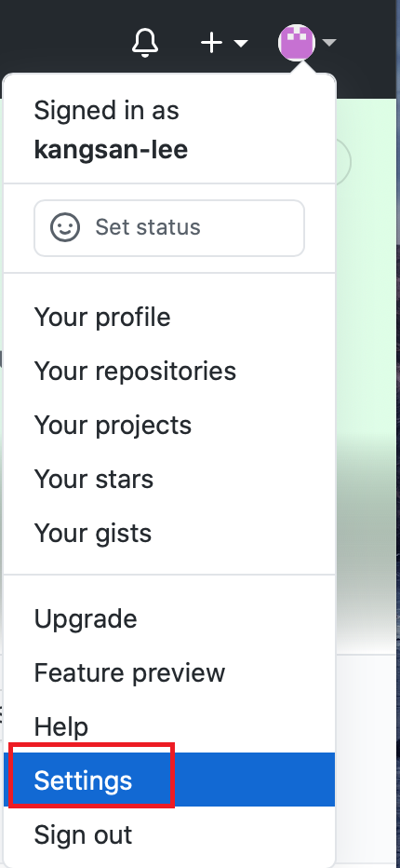This screenshot has width=400, height=868.
Task: Click the Set status text
Action: tap(148, 227)
